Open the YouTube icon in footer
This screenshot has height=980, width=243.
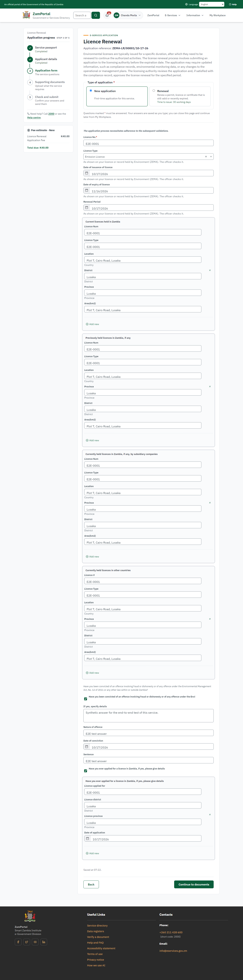(x=35, y=942)
